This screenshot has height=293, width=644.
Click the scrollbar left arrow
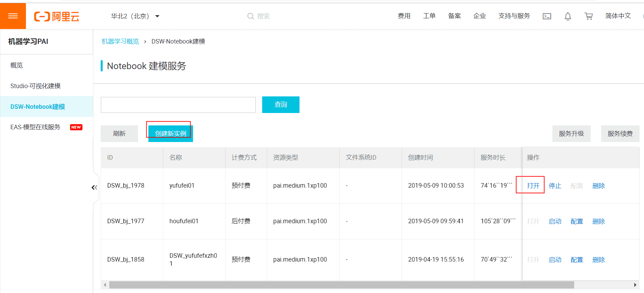105,285
